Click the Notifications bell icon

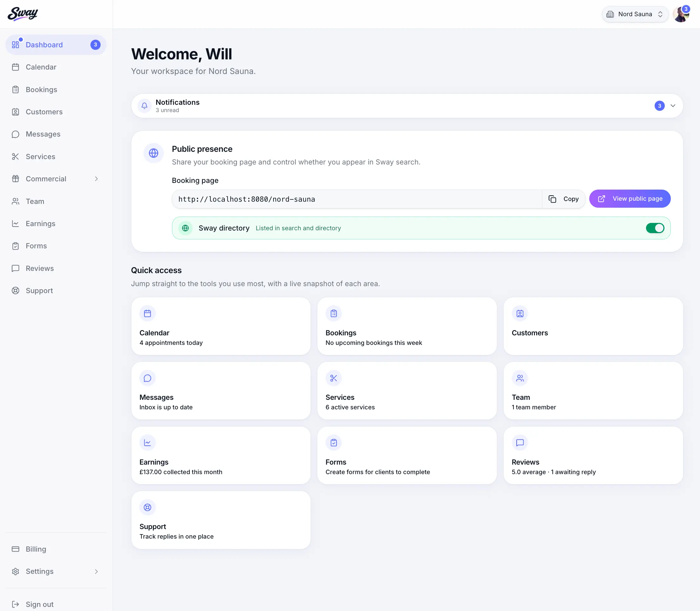coord(144,106)
